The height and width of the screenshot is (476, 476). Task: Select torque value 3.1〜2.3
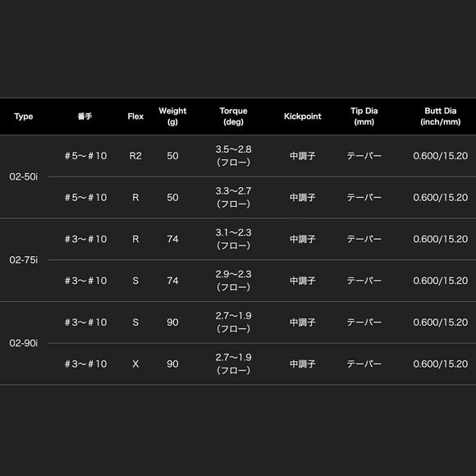pos(233,232)
